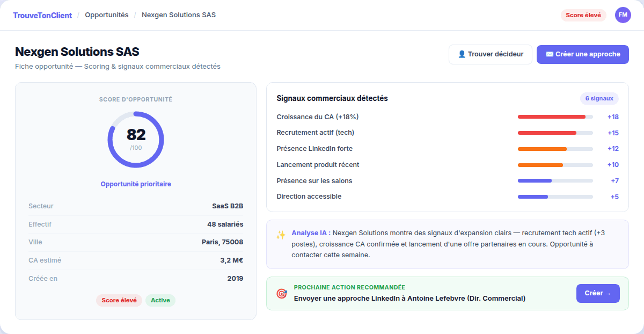Click the Antoine Lefebvre LinkedIn approach text
The height and width of the screenshot is (334, 644).
click(409, 298)
